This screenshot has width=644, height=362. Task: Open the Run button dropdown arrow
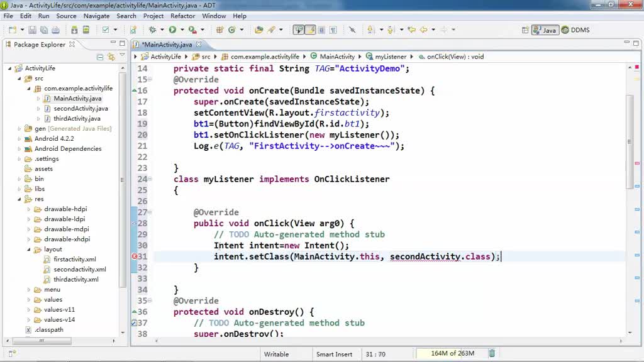point(182,30)
